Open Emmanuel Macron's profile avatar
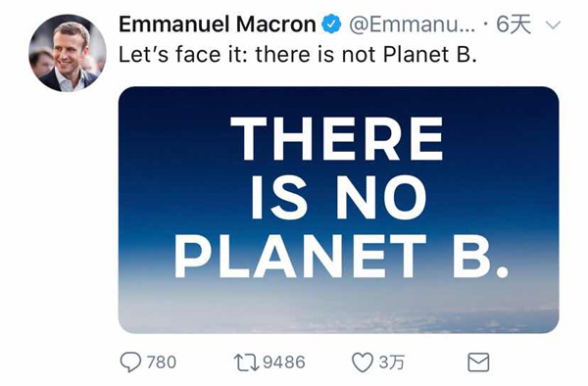 click(68, 53)
